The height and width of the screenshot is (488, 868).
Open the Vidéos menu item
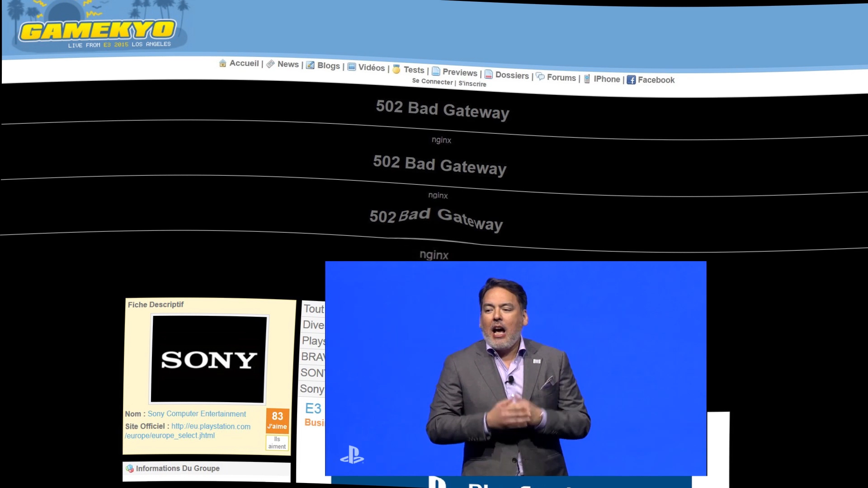372,68
